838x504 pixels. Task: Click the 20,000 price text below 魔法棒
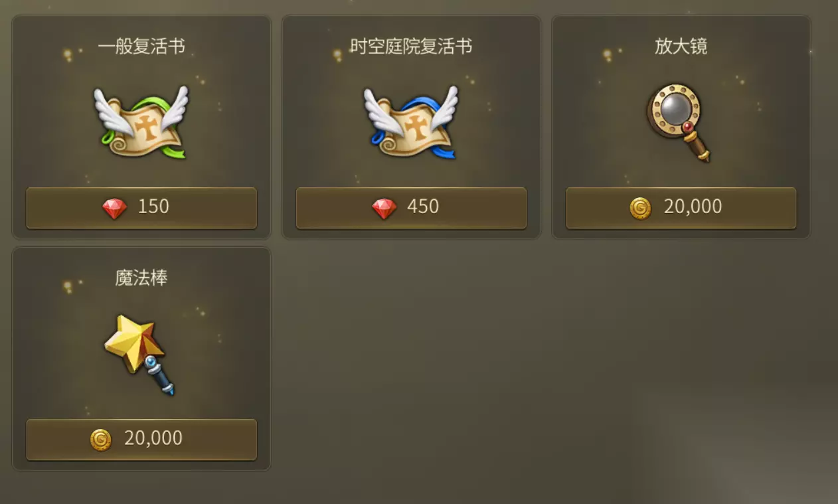[x=153, y=438]
